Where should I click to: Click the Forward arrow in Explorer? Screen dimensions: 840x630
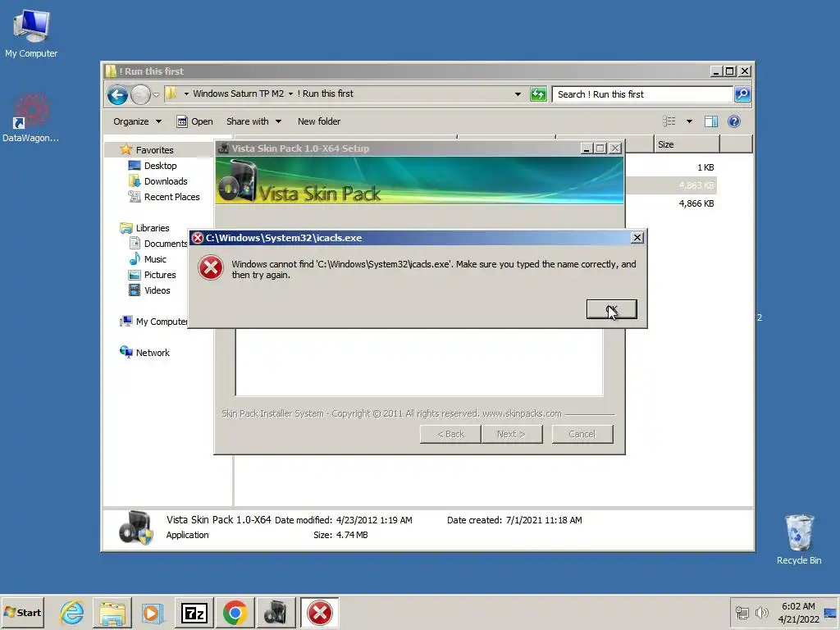140,95
